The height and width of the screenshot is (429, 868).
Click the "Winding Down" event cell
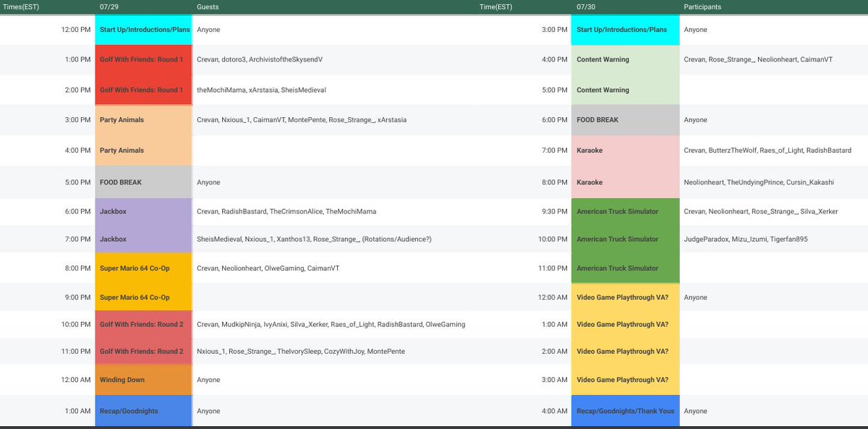pos(143,380)
